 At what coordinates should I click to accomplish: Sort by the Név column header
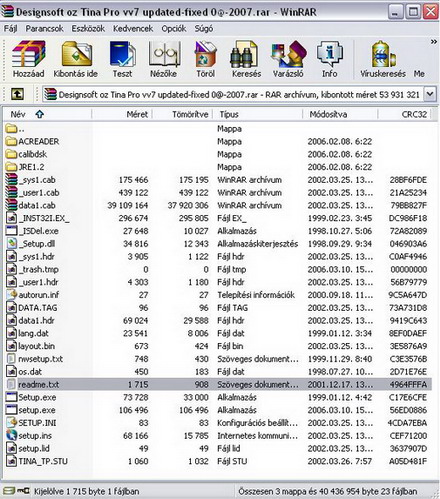pyautogui.click(x=47, y=114)
